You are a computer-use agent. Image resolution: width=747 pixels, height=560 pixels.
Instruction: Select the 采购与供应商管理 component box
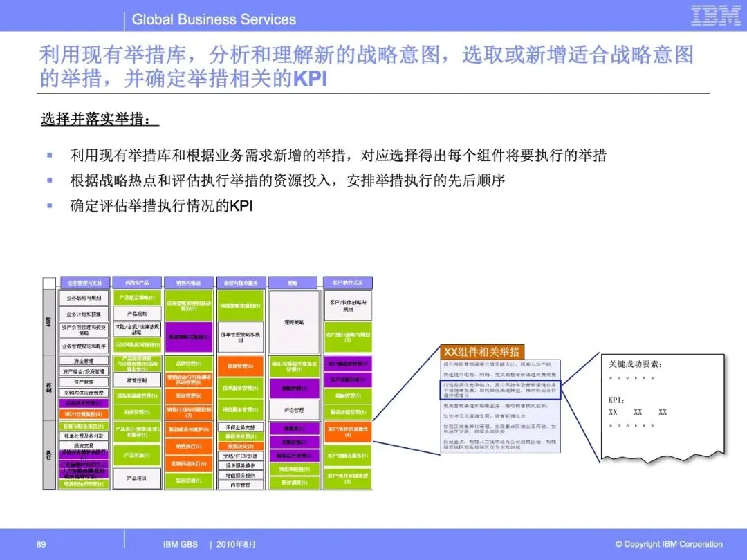tap(84, 393)
